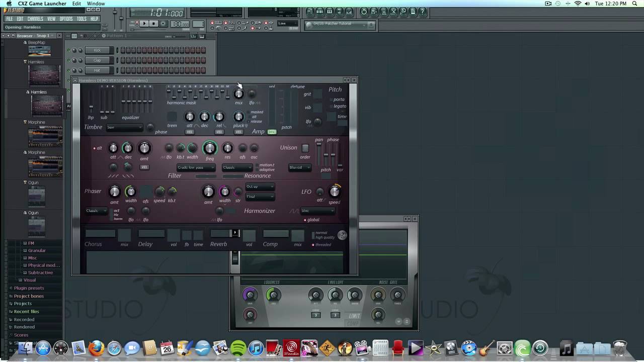Click the Hat channel button
Viewport: 644px width, 362px height.
(97, 70)
